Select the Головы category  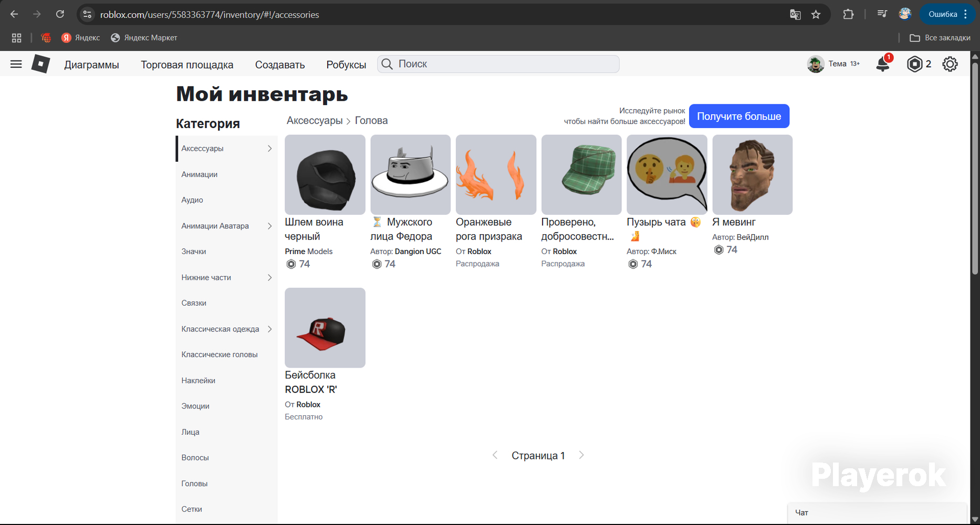(x=226, y=484)
